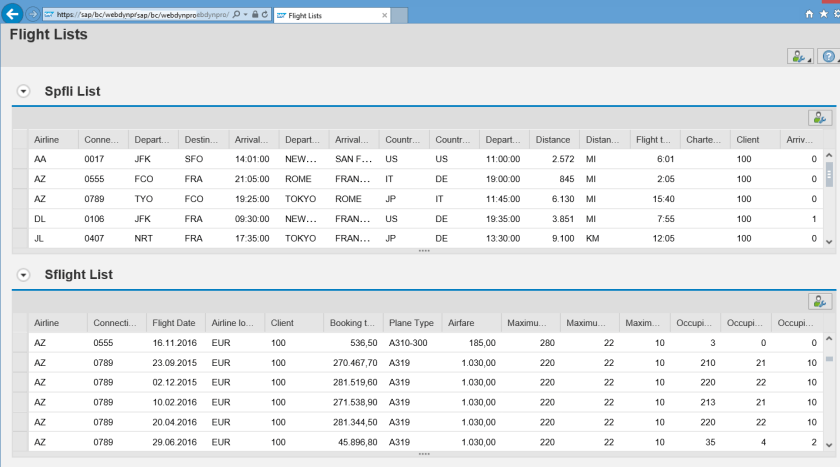Click the Flight Date column header

point(174,323)
